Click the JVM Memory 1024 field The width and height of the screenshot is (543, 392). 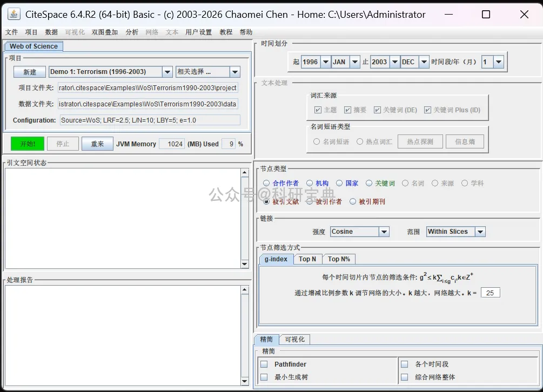tap(172, 144)
